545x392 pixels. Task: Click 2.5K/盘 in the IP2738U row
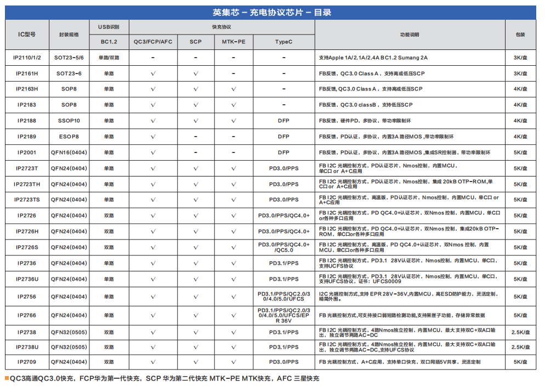520,347
